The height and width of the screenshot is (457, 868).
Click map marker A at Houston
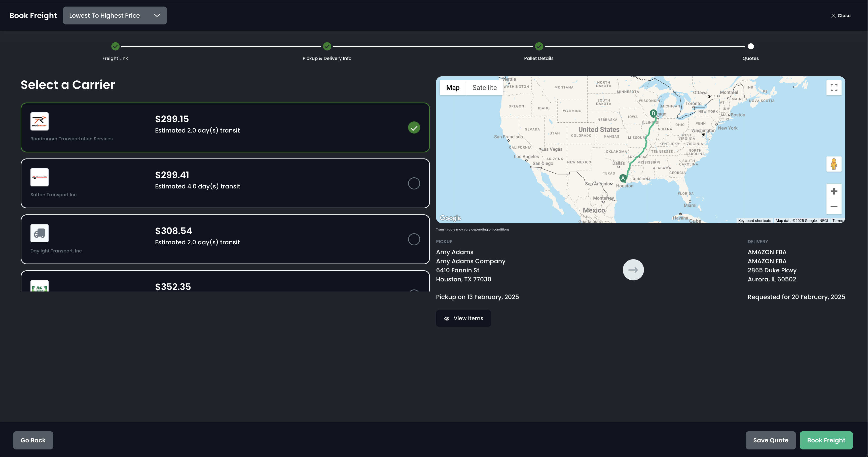click(623, 178)
